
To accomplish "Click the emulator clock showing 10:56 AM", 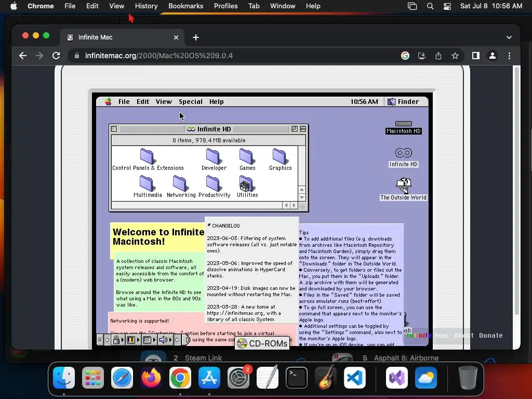I will 364,101.
